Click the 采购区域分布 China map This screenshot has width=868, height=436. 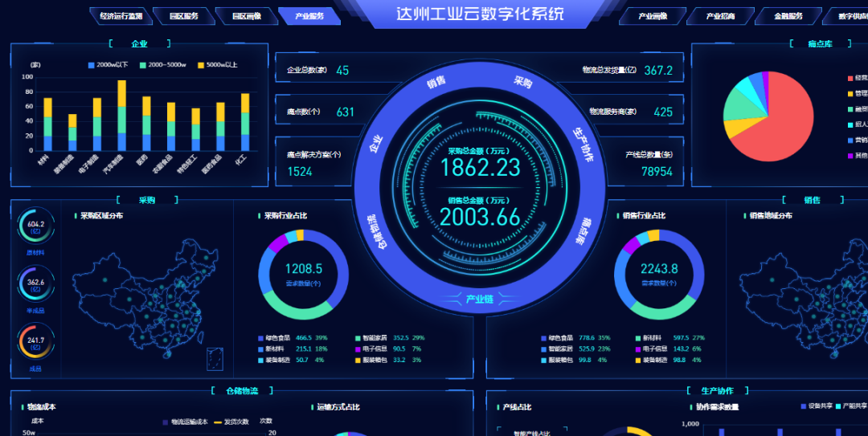(x=149, y=301)
